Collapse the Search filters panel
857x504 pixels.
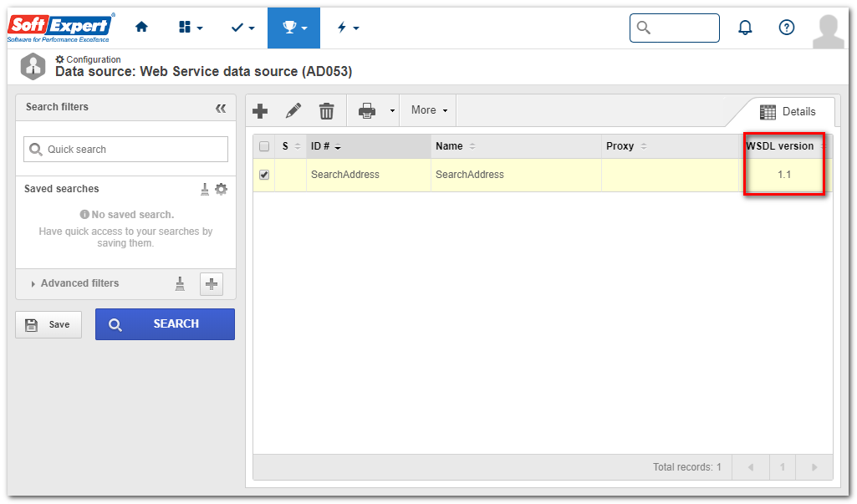(x=221, y=108)
